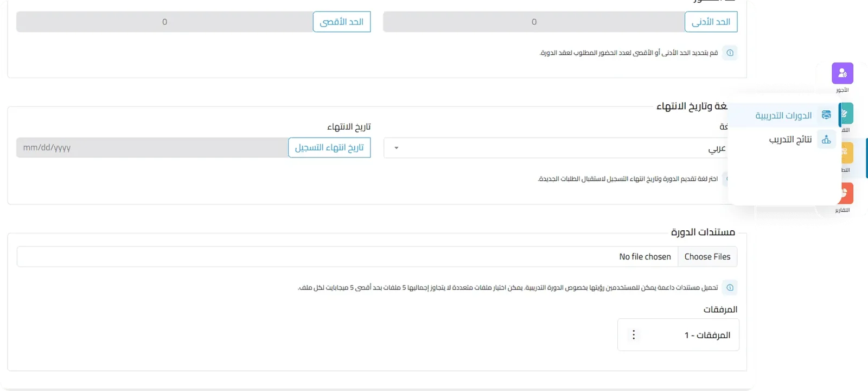Click the مستندات الدورة section heading
The image size is (868, 391).
point(703,232)
